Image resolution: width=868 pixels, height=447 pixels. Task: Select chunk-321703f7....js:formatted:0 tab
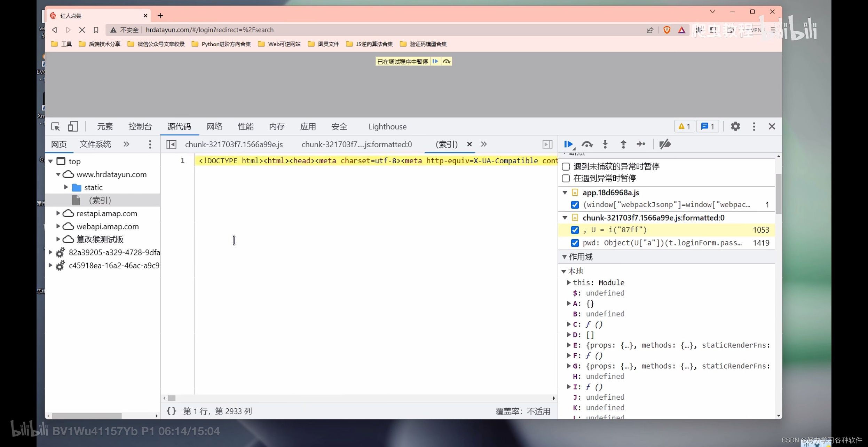357,144
